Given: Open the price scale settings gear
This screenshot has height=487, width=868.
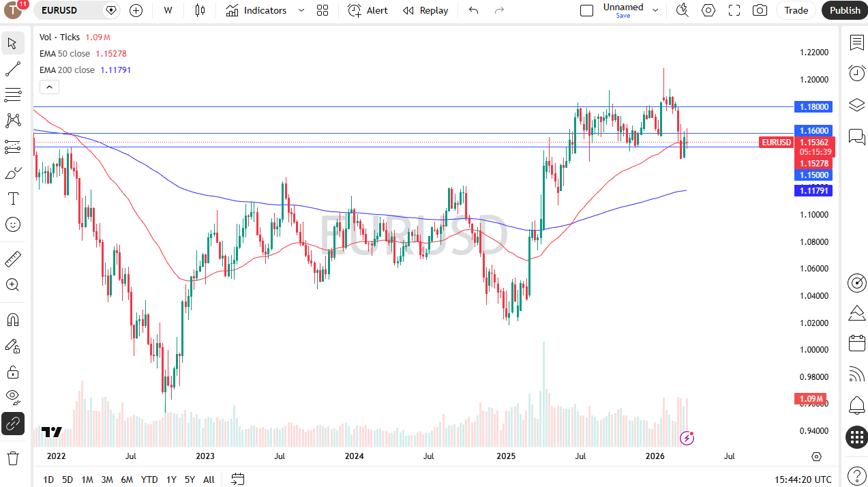Looking at the screenshot, I should click(x=816, y=456).
